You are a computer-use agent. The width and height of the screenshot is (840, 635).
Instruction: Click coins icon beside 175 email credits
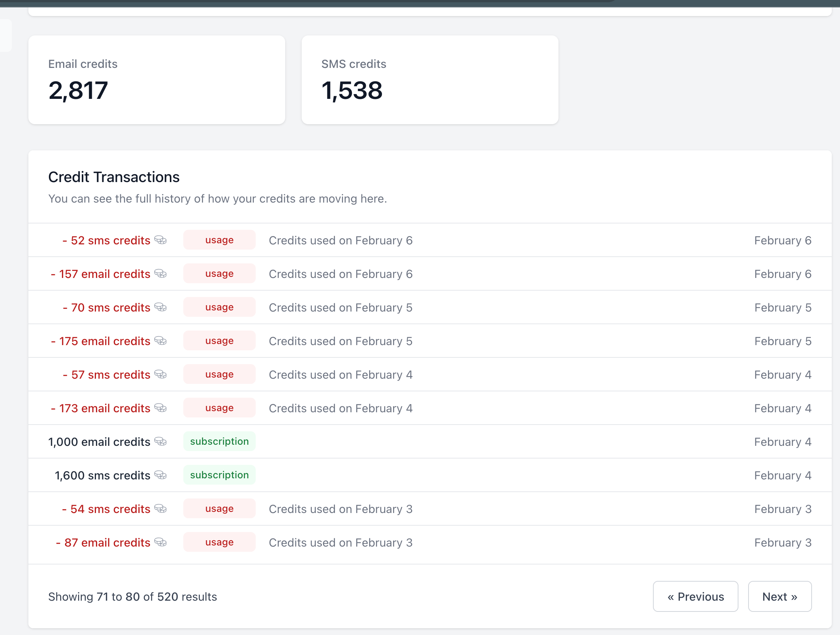point(160,341)
